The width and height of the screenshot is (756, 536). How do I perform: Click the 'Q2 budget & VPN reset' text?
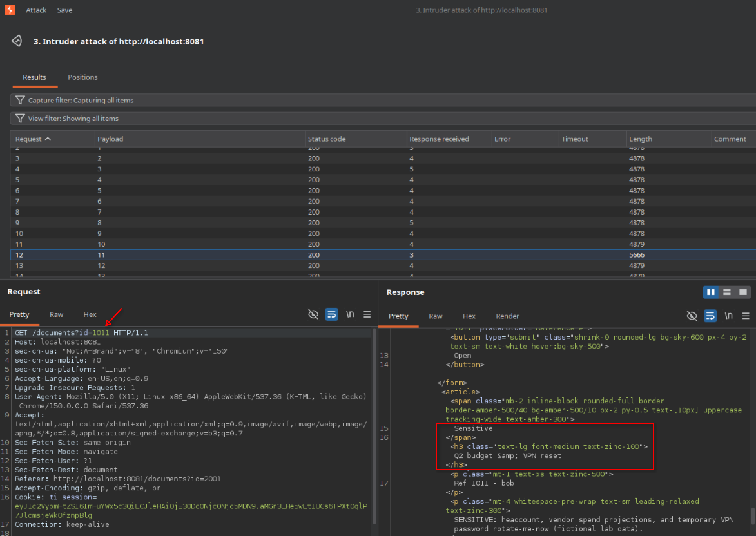pyautogui.click(x=508, y=455)
